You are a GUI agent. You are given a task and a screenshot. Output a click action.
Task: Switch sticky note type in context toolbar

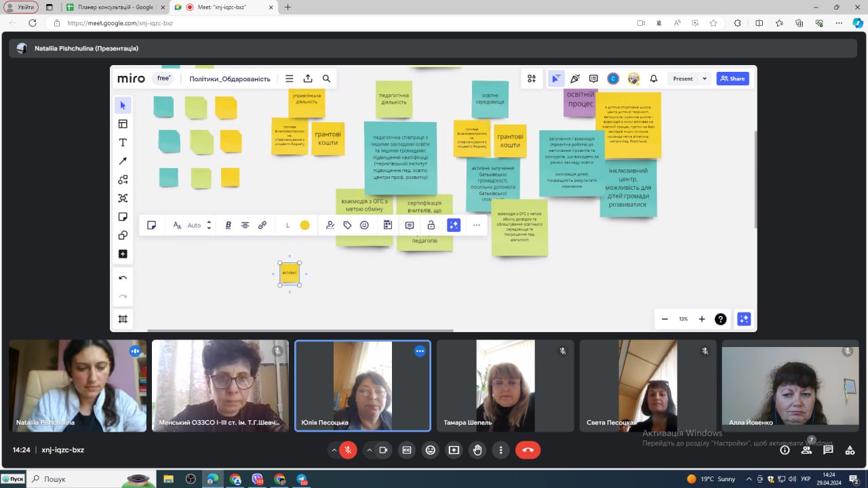click(x=152, y=225)
